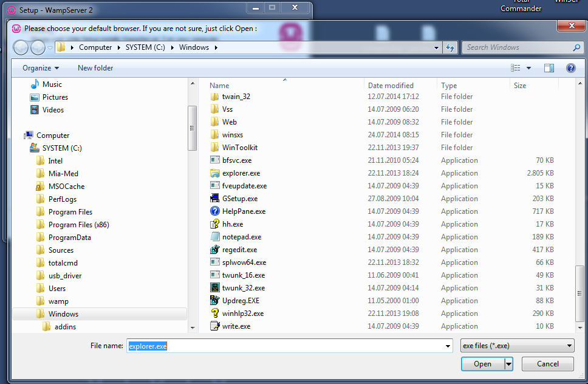Viewport: 588px width, 384px height.
Task: Click the Open button split arrow
Action: (x=509, y=364)
